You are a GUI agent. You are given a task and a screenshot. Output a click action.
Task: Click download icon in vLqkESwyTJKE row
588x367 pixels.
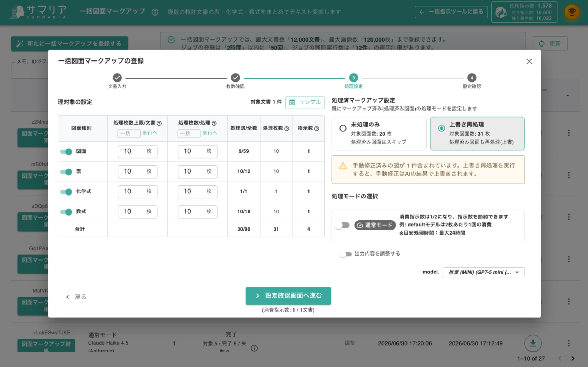[533, 343]
